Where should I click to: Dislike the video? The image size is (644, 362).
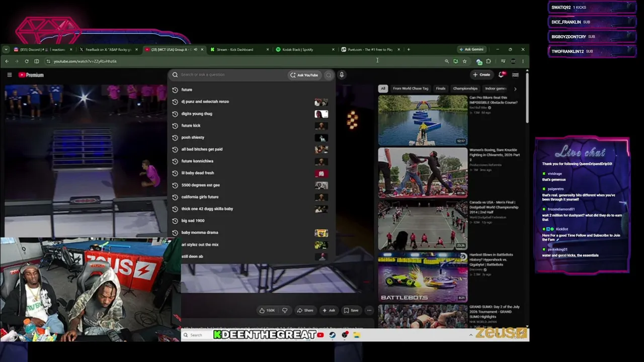pos(285,310)
